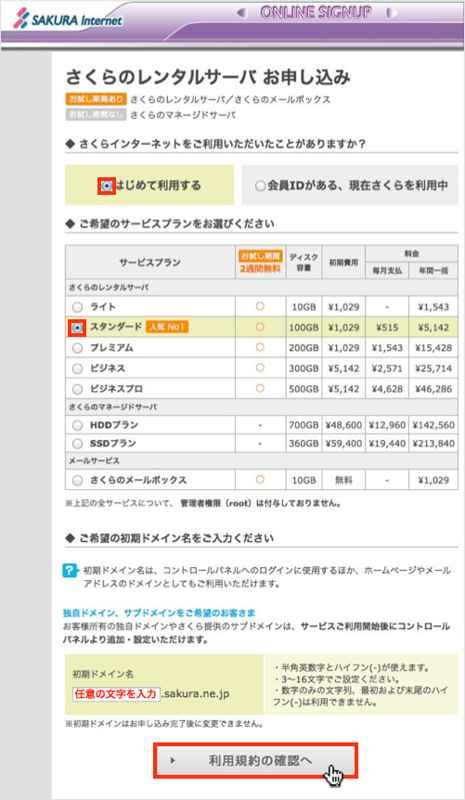
Task: Select the ビジネスプロ plan radio button
Action: (x=77, y=389)
